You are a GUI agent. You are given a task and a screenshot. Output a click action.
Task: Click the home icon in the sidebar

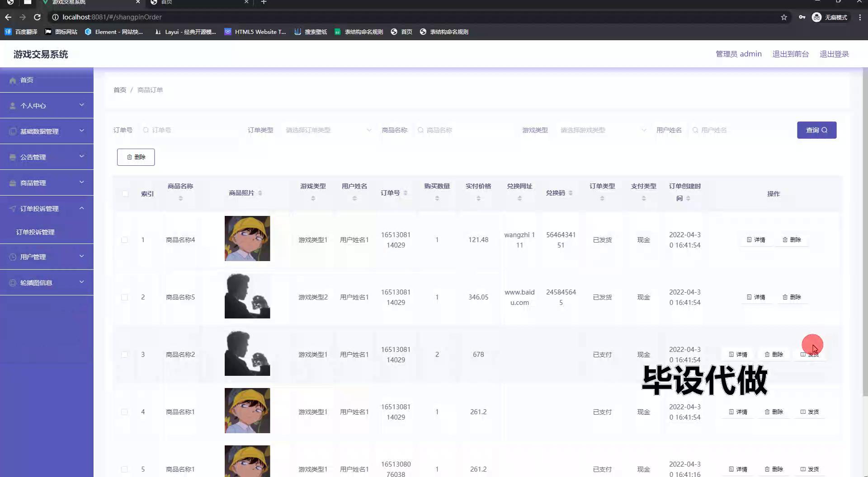point(13,80)
